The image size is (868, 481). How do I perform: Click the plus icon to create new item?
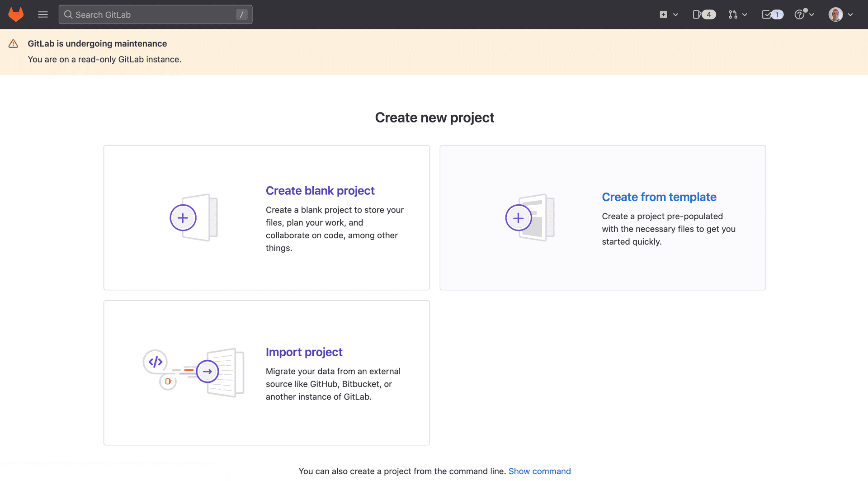click(x=663, y=14)
